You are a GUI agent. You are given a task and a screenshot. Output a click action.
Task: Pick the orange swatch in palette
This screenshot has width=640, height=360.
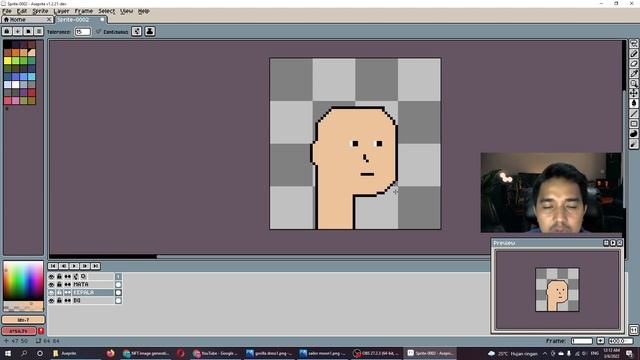(x=16, y=53)
